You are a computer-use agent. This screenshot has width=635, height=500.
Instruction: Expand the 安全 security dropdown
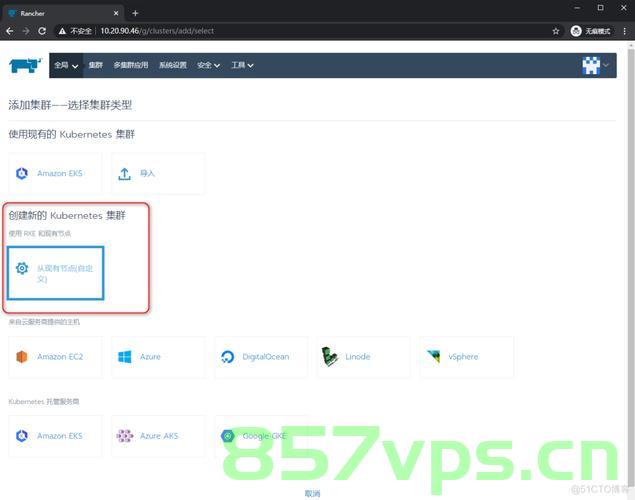[208, 65]
